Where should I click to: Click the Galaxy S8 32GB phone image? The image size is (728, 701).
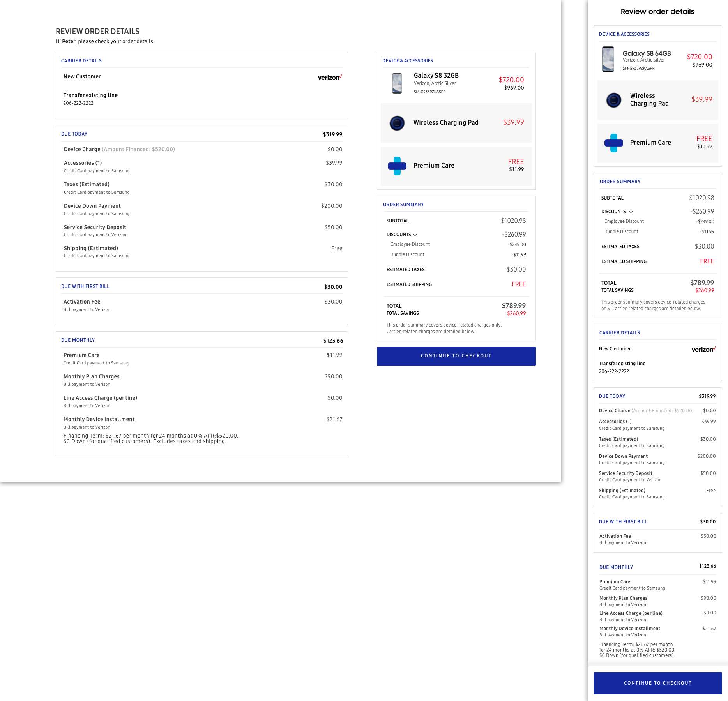tap(397, 83)
